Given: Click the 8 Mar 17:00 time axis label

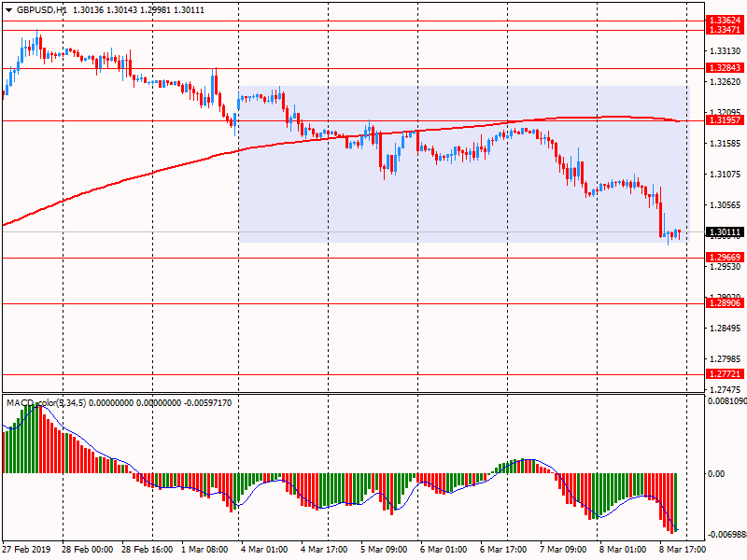Looking at the screenshot, I should 683,549.
